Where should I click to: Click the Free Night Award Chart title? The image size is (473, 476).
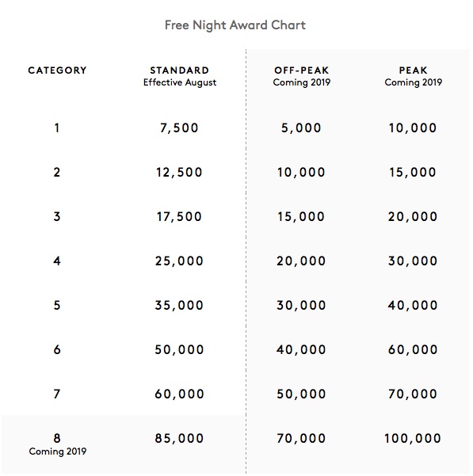point(235,25)
